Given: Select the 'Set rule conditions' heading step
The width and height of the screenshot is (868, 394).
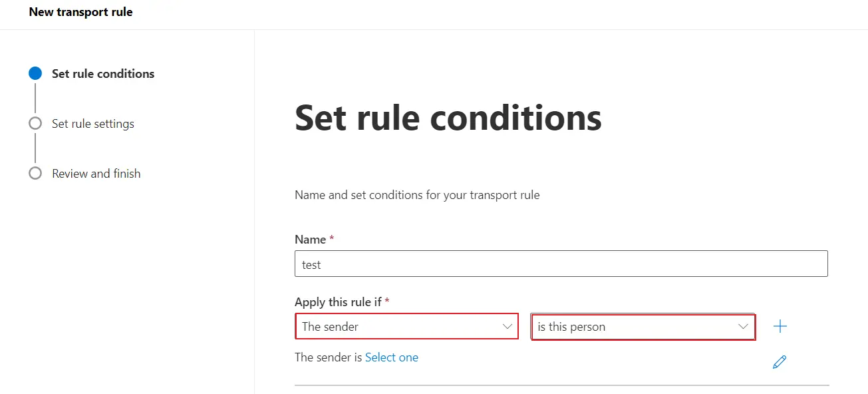Looking at the screenshot, I should [102, 73].
